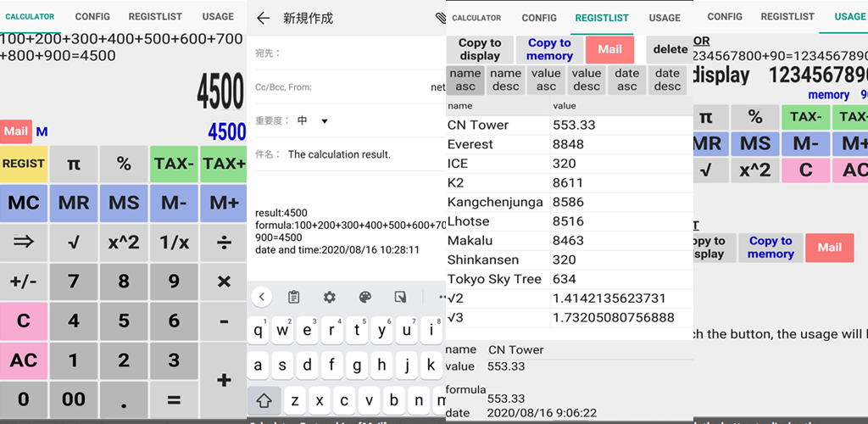The height and width of the screenshot is (424, 868).
Task: Tap the large + addition key
Action: 224,380
